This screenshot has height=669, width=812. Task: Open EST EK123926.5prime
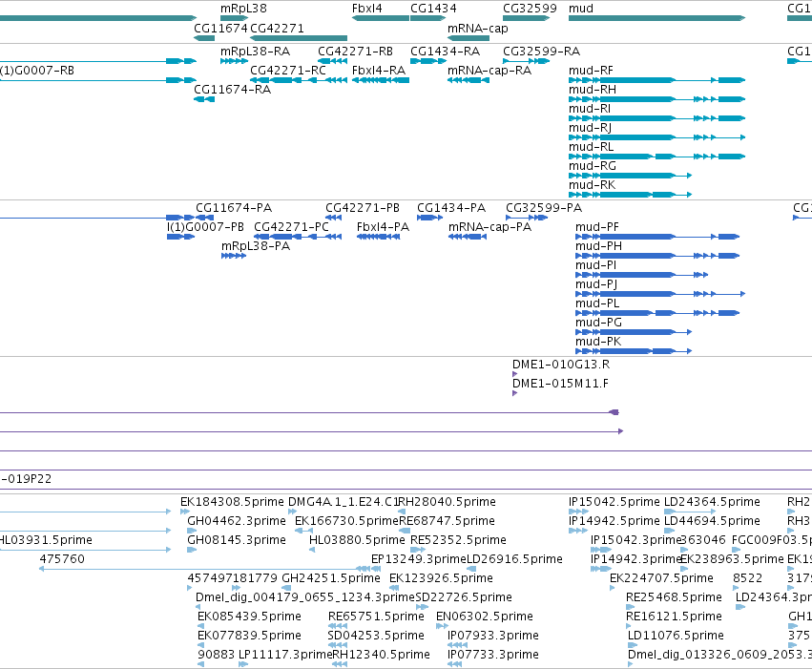click(441, 579)
